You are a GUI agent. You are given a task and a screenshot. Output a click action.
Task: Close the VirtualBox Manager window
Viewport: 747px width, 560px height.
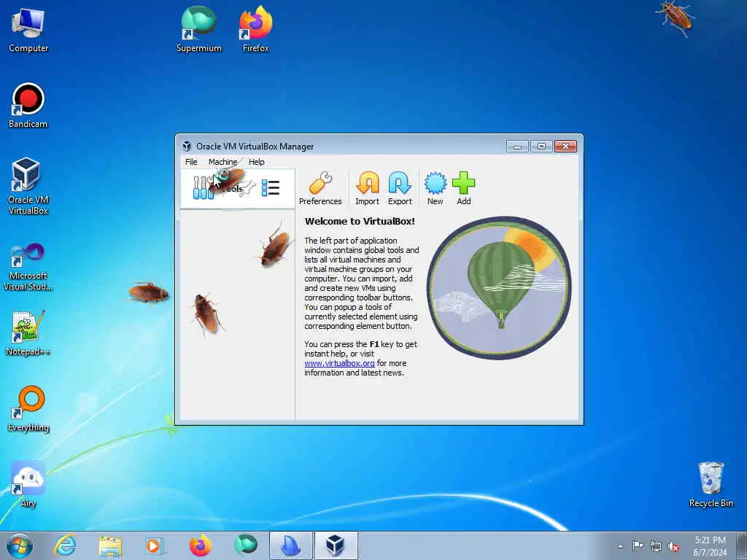coord(565,146)
